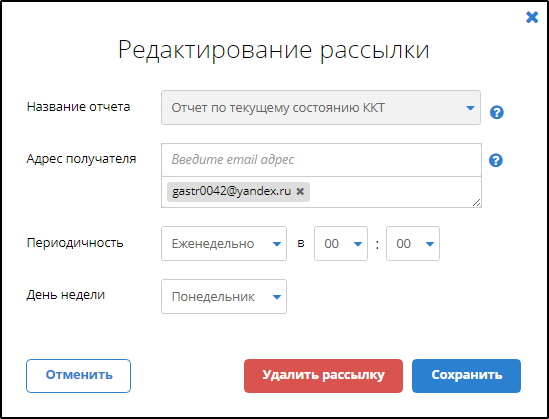
Task: Click the gastr0042@yandex.ru recipient tag
Action: [231, 191]
